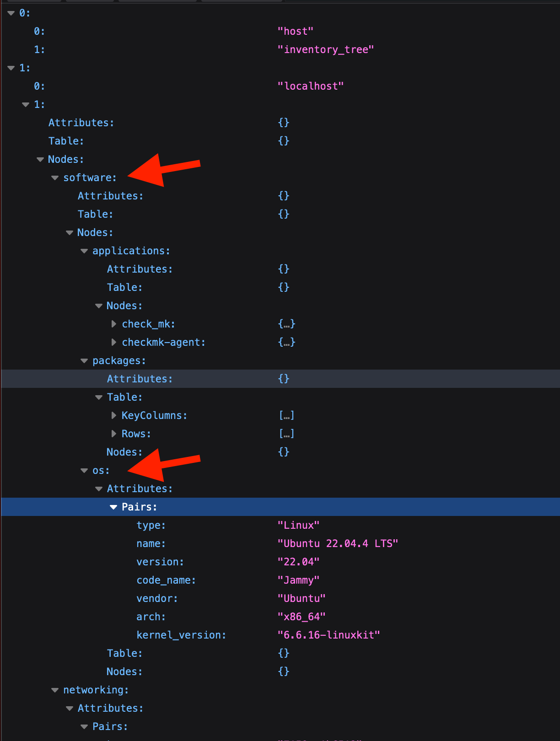The width and height of the screenshot is (560, 741).
Task: Collapse the networking node
Action: click(55, 690)
